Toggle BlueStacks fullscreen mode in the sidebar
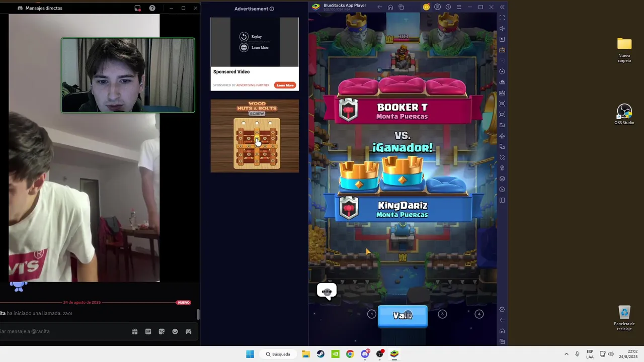Viewport: 644px width, 362px height. point(502,18)
